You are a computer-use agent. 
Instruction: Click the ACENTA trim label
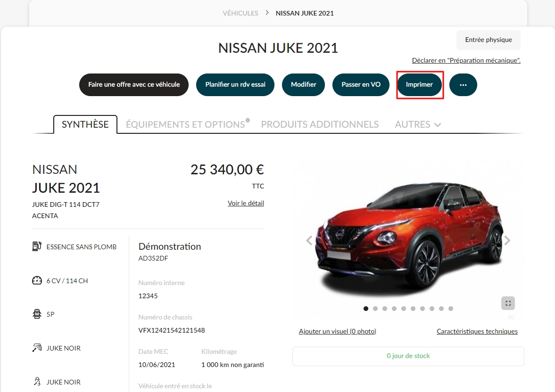(x=45, y=216)
